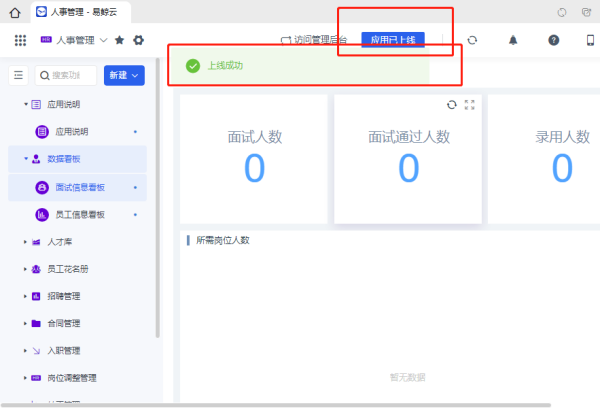
Task: Open the 面试信息看板 page
Action: (x=77, y=188)
